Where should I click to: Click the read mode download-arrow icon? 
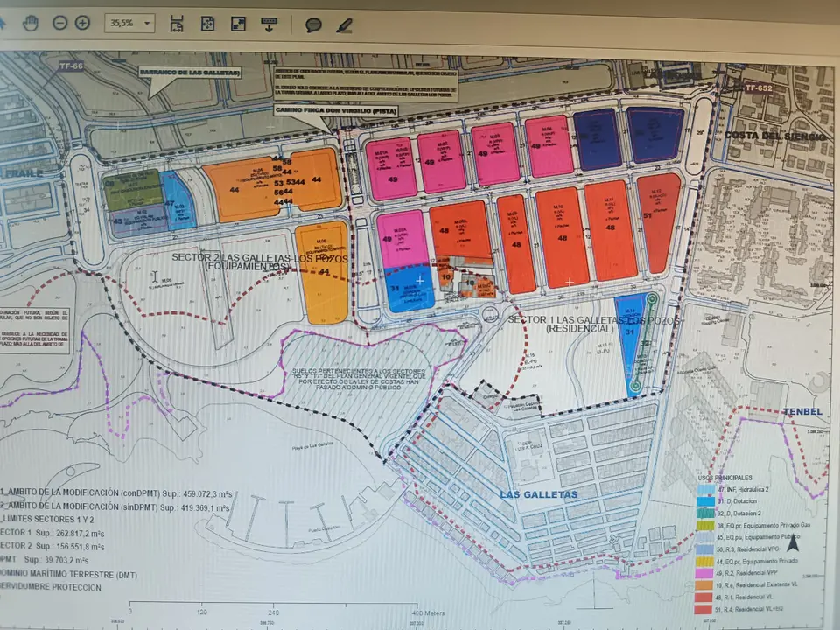tap(269, 24)
